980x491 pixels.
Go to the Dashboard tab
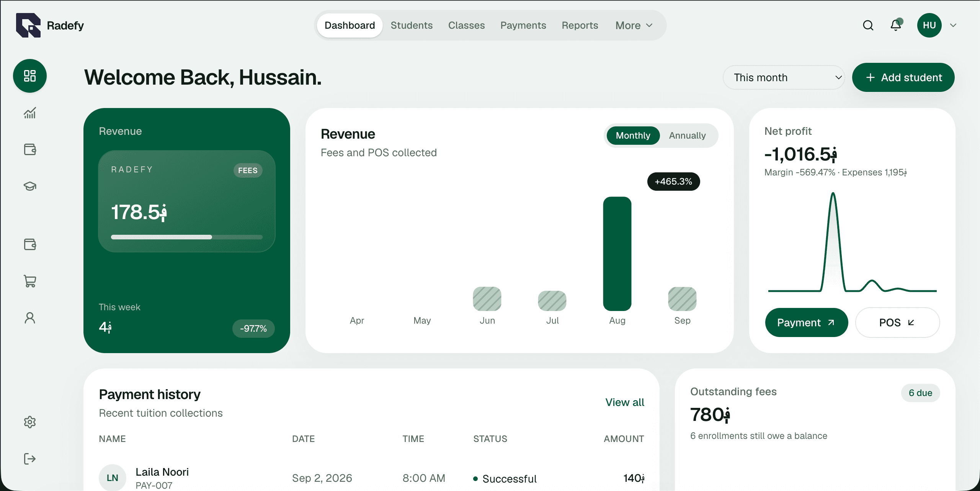[350, 25]
